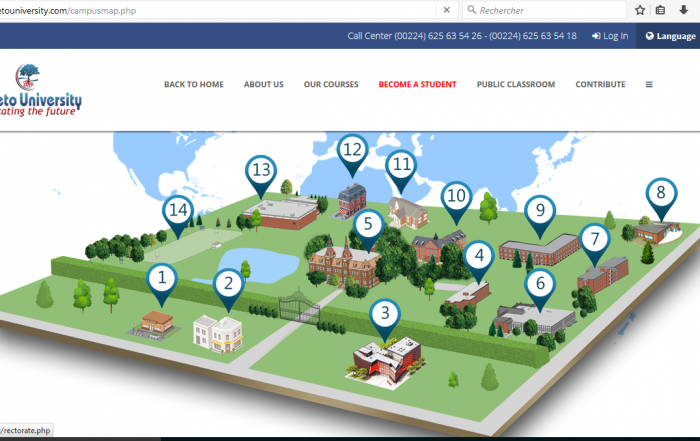
Task: Click the reading list icon
Action: click(661, 10)
